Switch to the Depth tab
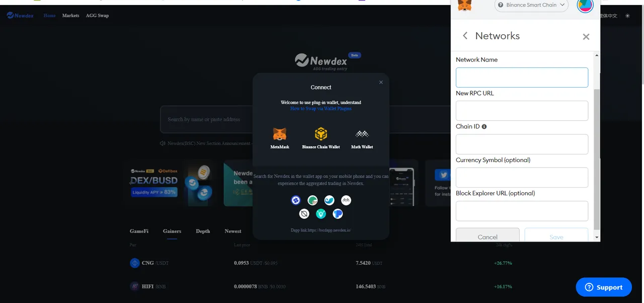The image size is (644, 303). 203,231
